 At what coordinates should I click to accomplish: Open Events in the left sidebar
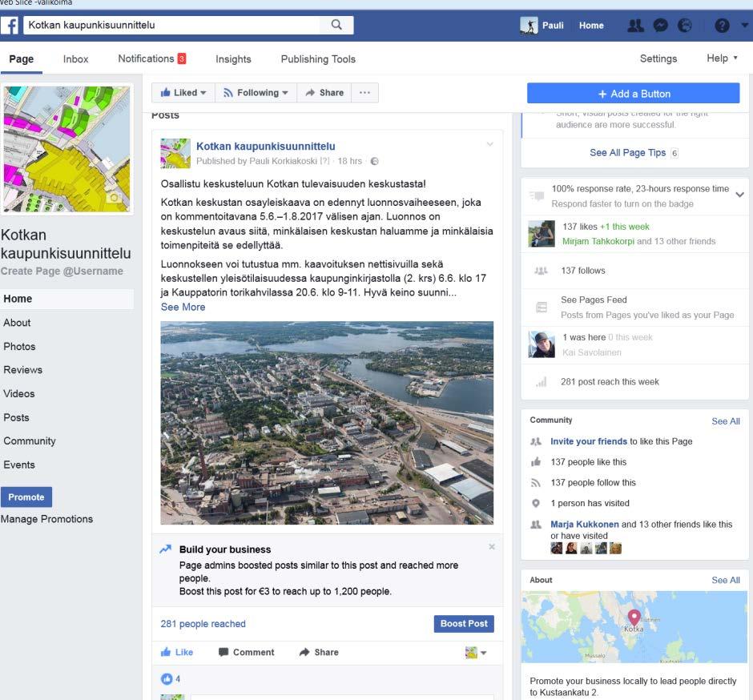coord(19,465)
